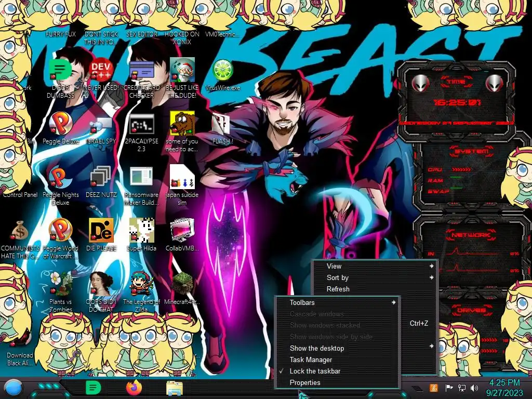Click the CPU usage meter bar
Screen dimensions: 532x399
tap(461, 169)
